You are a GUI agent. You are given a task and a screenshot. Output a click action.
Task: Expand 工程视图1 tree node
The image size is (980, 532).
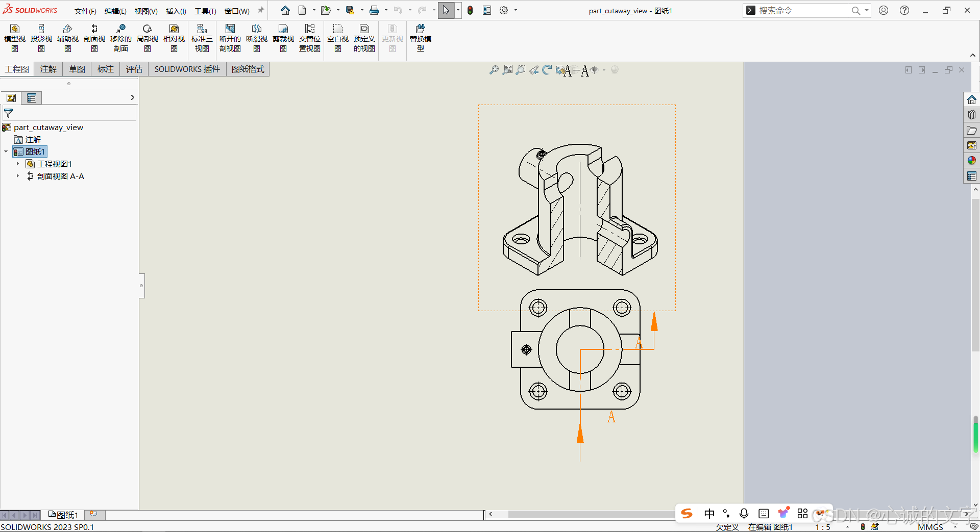click(x=17, y=164)
